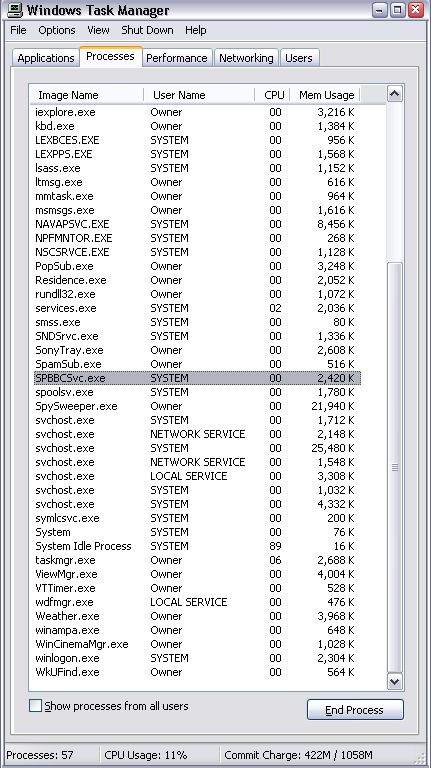Click the Task Manager title bar icon
This screenshot has width=431, height=768.
[x=15, y=10]
